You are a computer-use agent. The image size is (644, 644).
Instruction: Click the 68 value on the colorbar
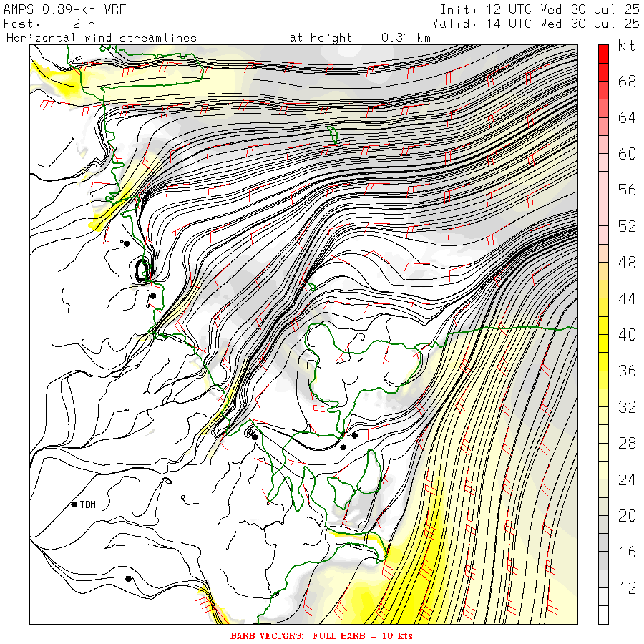627,82
